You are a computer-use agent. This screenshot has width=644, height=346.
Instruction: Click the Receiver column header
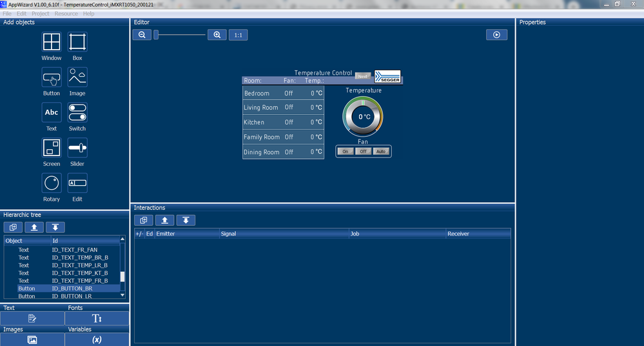click(478, 234)
